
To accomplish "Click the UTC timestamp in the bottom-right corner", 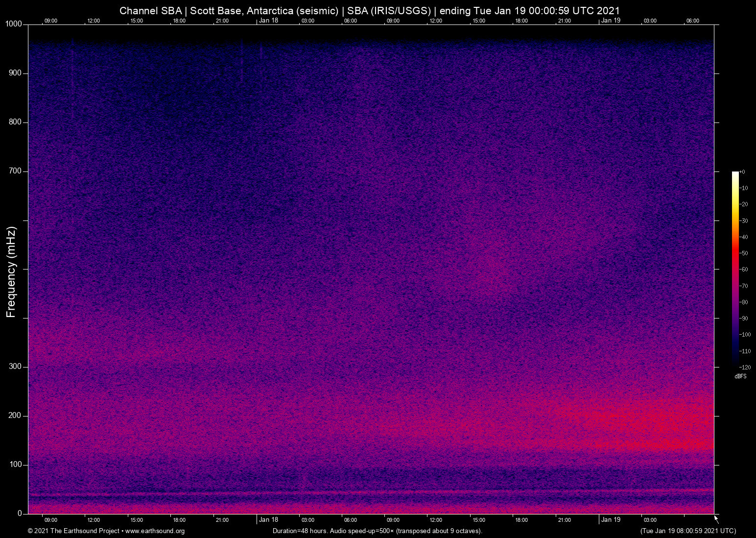I will [x=687, y=531].
